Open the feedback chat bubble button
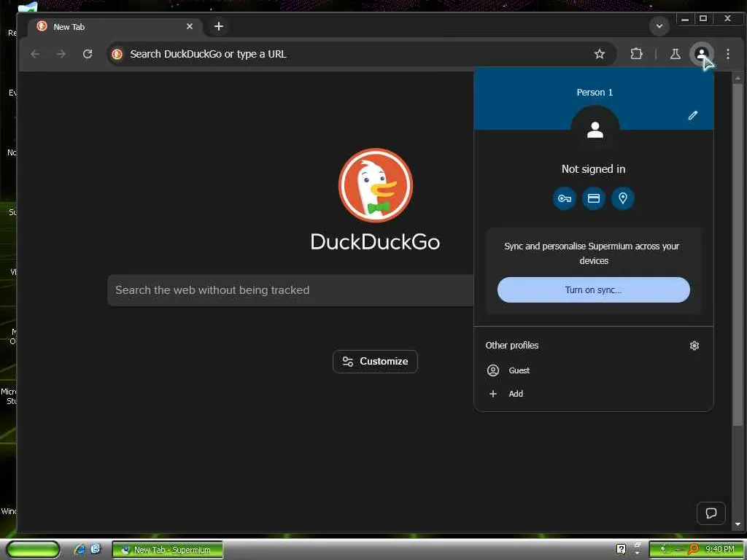 click(711, 513)
